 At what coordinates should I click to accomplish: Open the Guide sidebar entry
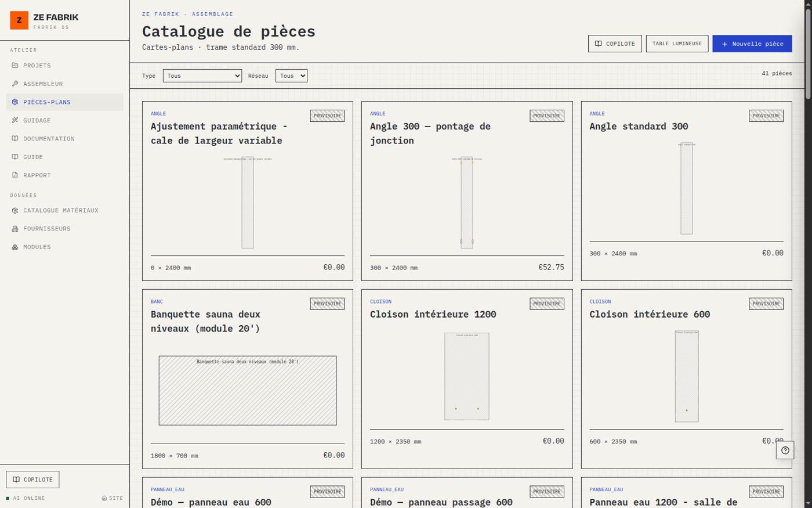(x=65, y=157)
